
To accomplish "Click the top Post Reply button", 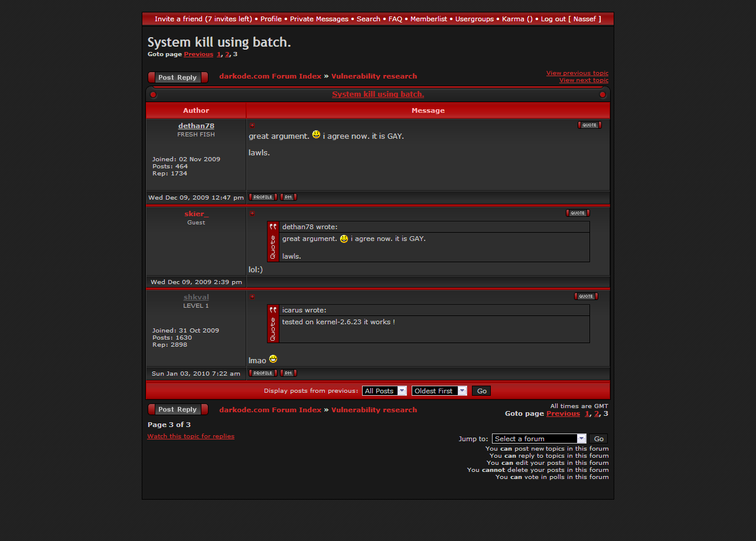I will pos(178,77).
